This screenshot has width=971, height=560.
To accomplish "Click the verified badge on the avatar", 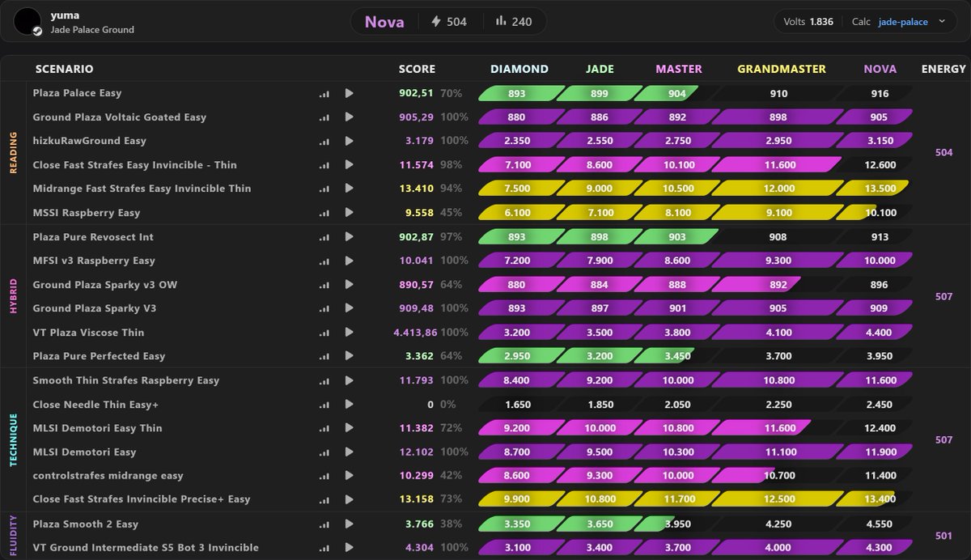I will point(37,32).
